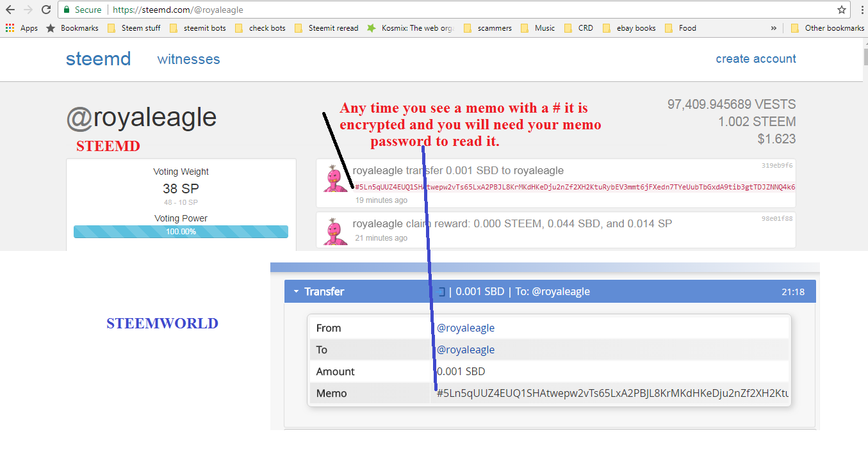The image size is (868, 450).
Task: Open the steemit bots bookmark folder
Action: [x=198, y=28]
